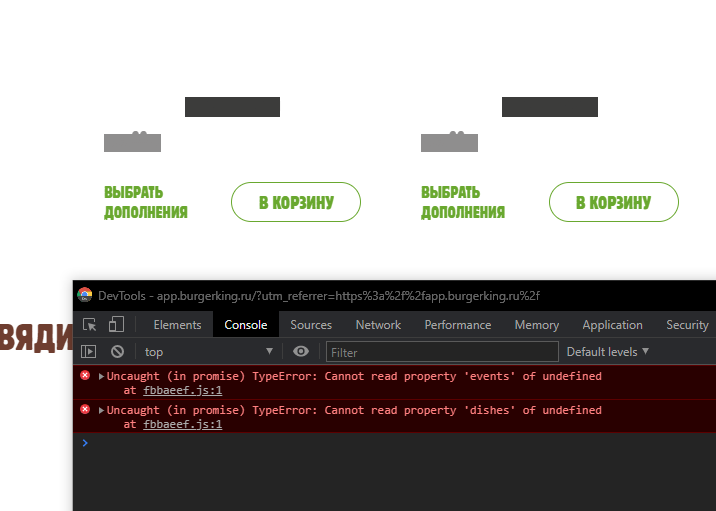Toggle the device toolbar icon
This screenshot has height=511, width=716.
click(116, 324)
